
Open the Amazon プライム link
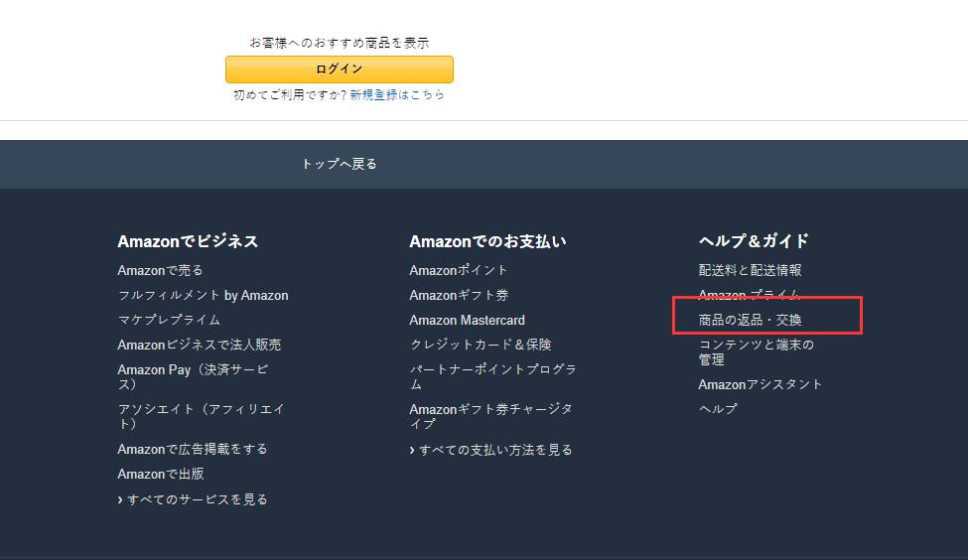(749, 295)
